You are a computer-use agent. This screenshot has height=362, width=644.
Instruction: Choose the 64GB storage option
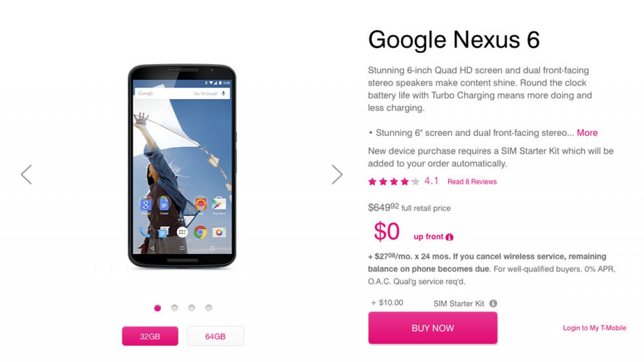tap(215, 336)
